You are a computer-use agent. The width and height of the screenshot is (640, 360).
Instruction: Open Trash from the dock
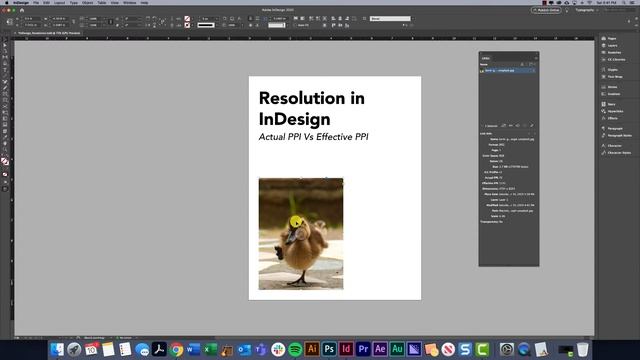[x=582, y=349]
